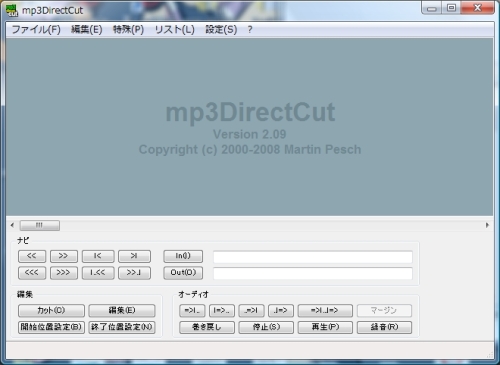Click the I=>.. audio preview button
This screenshot has width=500, height=365.
click(222, 310)
